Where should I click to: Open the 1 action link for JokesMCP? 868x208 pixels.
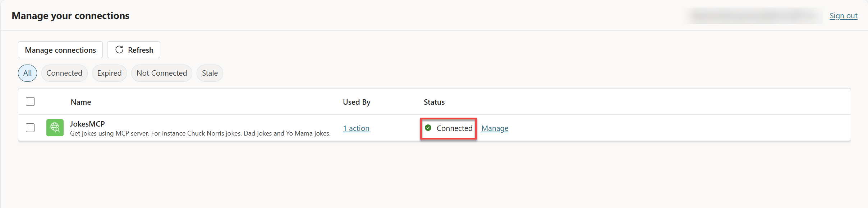(x=356, y=128)
